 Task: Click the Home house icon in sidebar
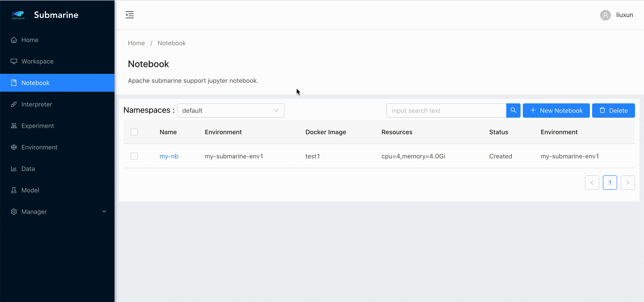tap(14, 40)
